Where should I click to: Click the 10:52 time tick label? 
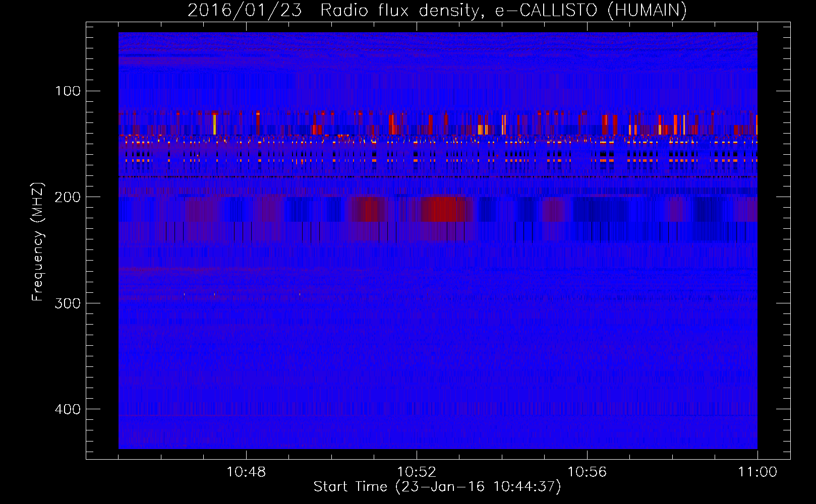(417, 472)
